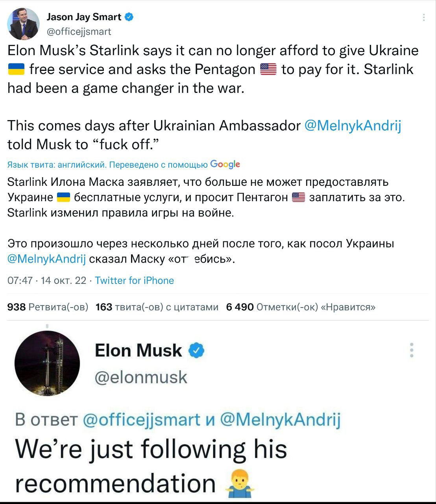
Task: Select the US flag emoji next to Pentagon
Action: click(x=269, y=69)
